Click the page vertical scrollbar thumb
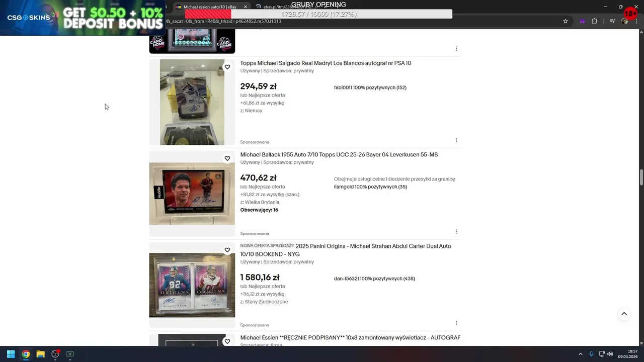Screen dimensions: 644x362 coord(641,178)
